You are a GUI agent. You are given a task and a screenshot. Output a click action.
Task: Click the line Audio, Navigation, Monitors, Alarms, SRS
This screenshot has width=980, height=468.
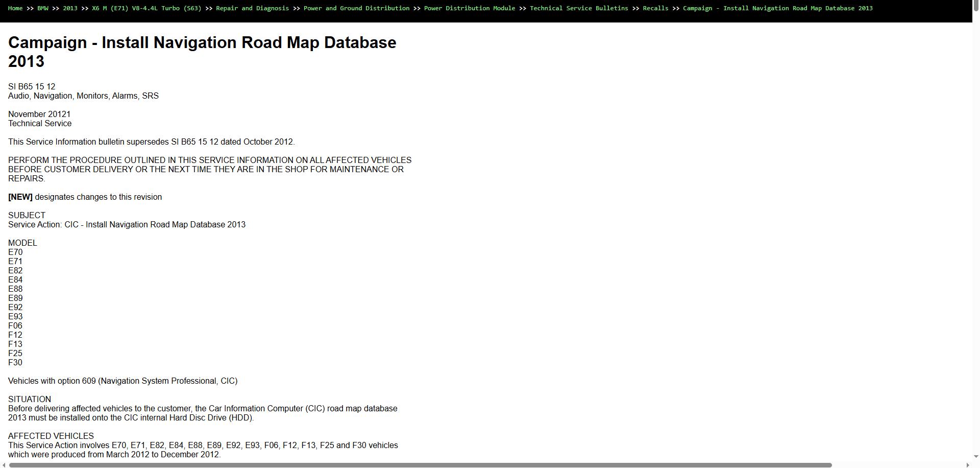coord(83,96)
